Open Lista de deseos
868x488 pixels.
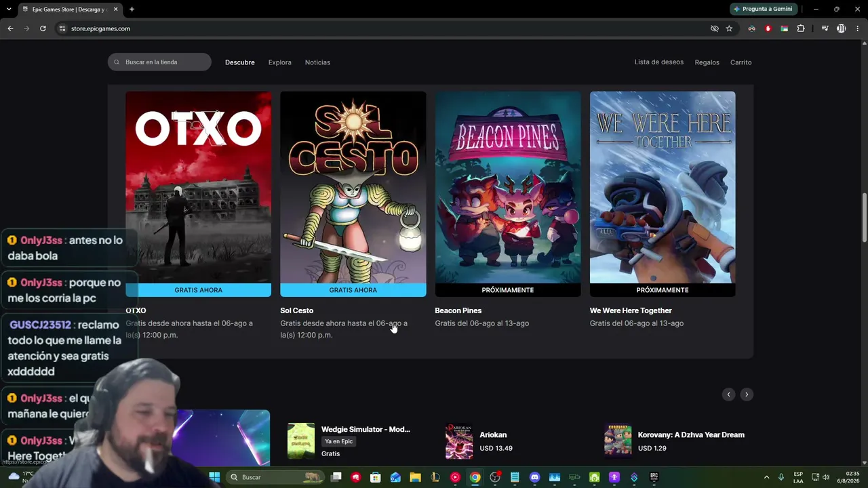pyautogui.click(x=659, y=62)
